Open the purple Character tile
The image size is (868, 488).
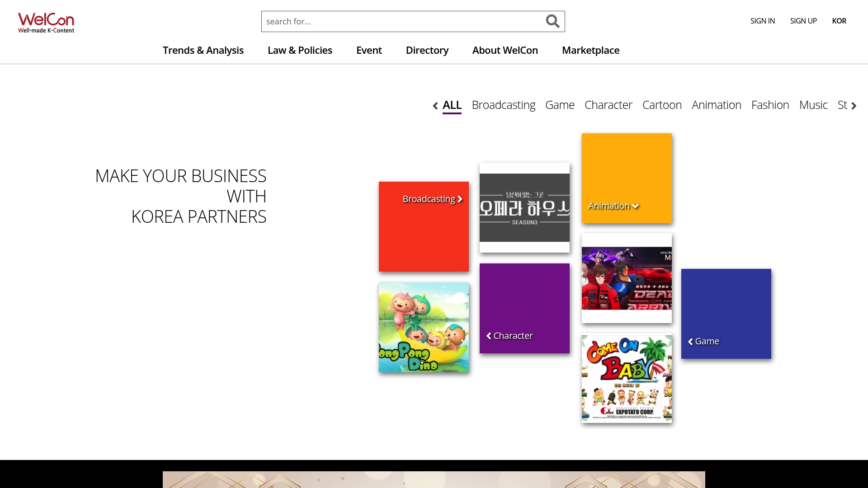[524, 308]
